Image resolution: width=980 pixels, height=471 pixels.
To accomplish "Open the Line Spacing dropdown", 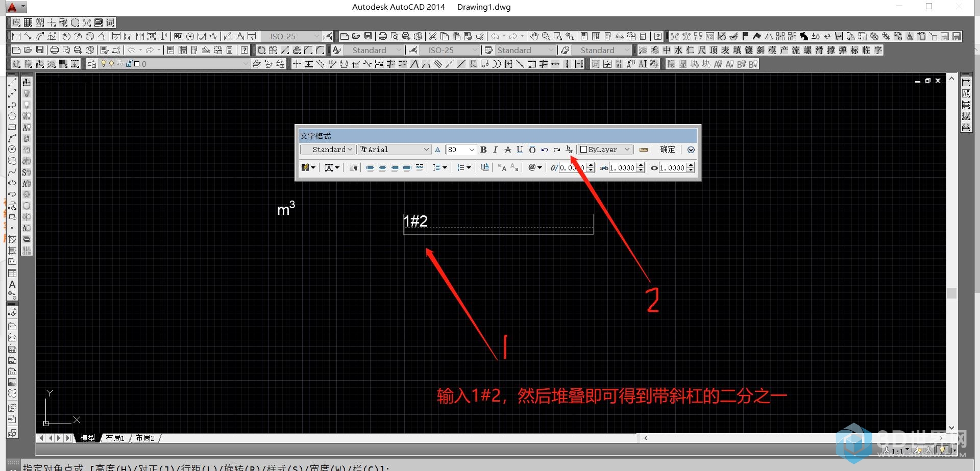I will [x=439, y=167].
